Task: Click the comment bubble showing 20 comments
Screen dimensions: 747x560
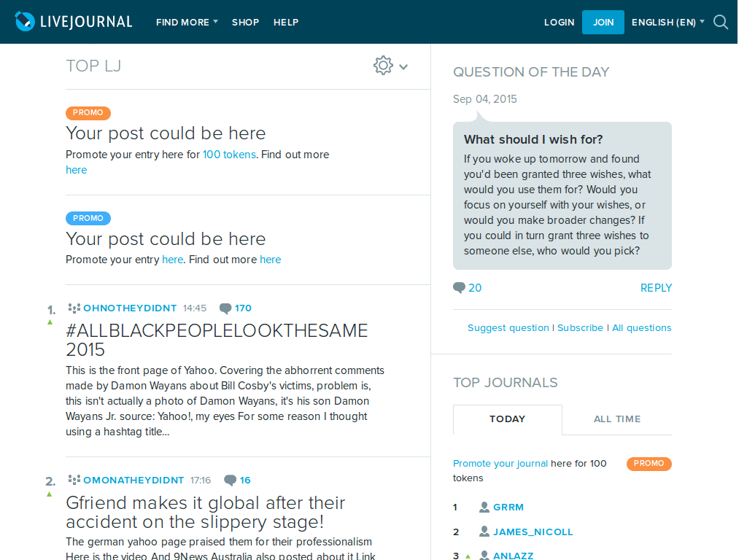Action: pos(459,288)
